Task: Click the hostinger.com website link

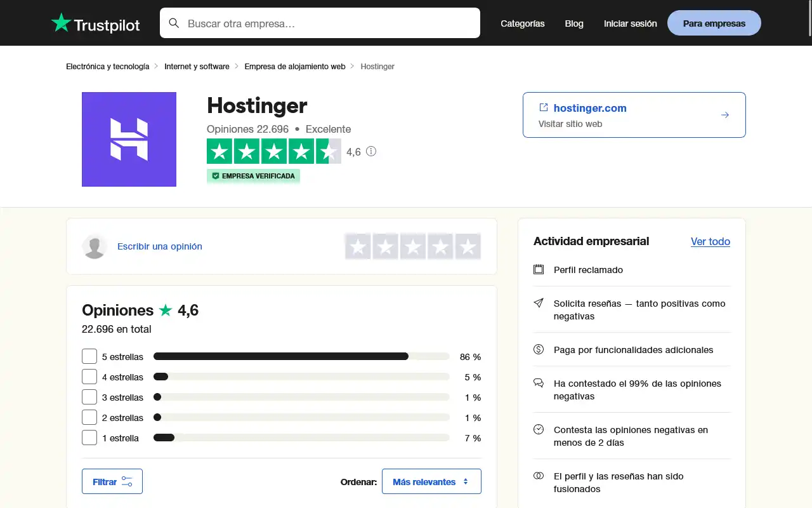Action: [x=590, y=108]
